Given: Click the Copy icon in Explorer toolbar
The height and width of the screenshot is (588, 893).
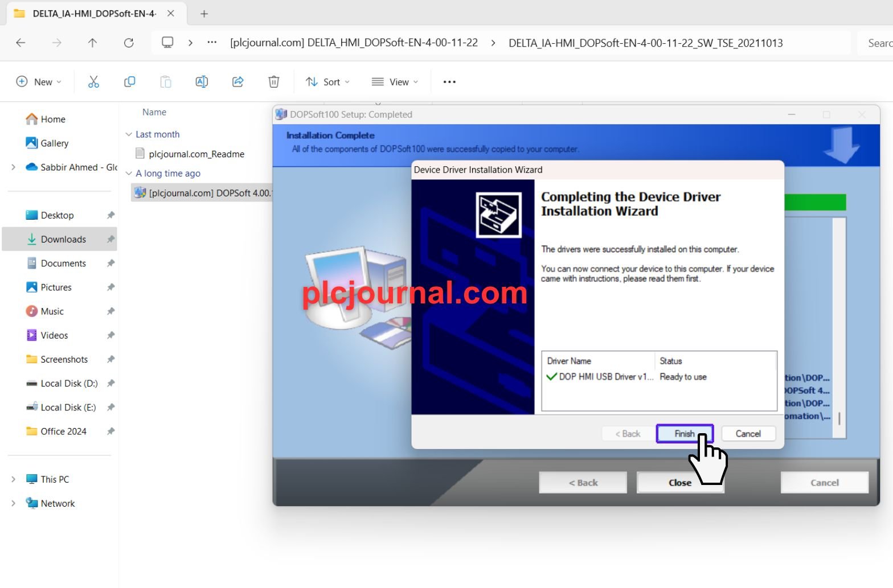Looking at the screenshot, I should pyautogui.click(x=129, y=82).
